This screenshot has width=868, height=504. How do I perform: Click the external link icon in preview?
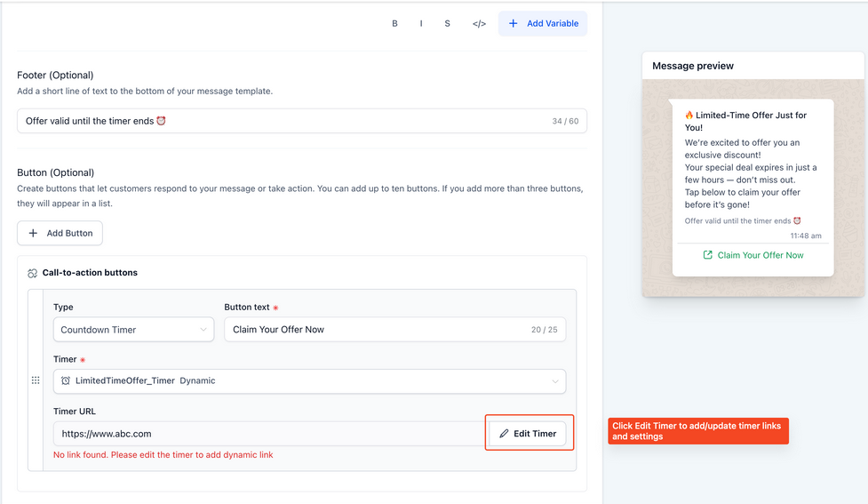(707, 255)
